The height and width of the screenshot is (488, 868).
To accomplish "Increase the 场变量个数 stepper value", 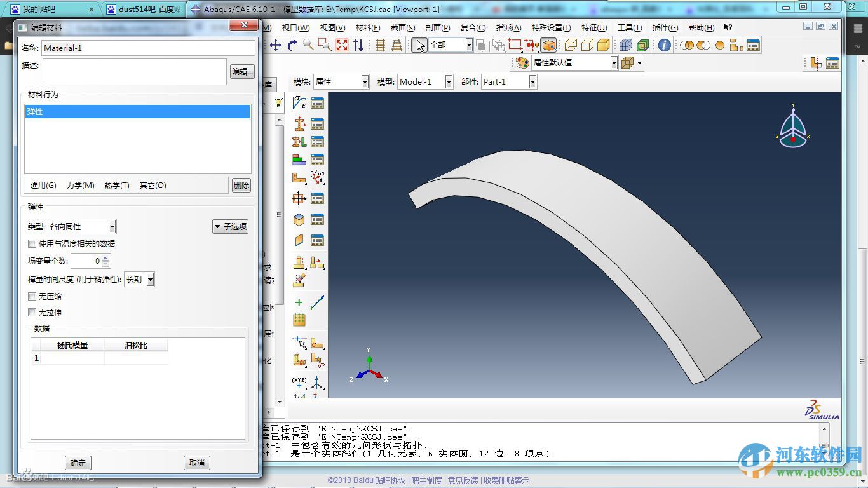I will (x=106, y=257).
